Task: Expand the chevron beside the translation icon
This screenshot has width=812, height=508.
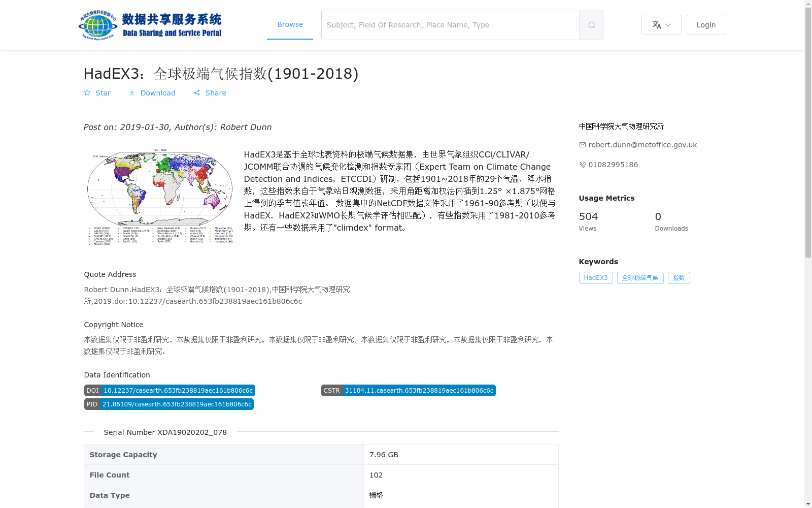Action: pyautogui.click(x=667, y=24)
